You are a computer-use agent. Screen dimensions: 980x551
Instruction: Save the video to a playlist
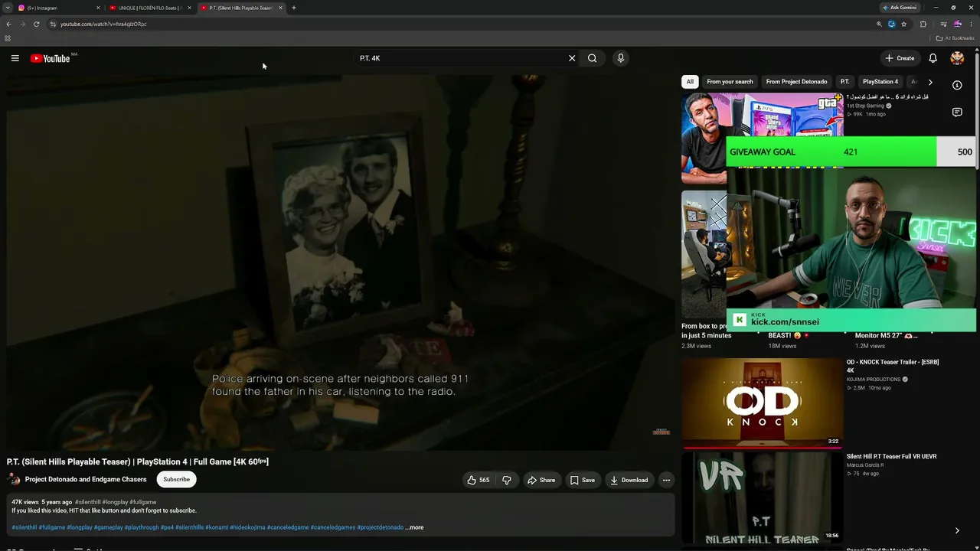[583, 480]
